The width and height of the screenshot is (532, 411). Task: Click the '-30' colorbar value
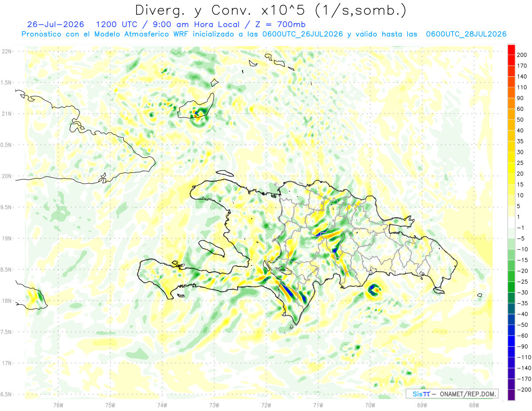[523, 292]
